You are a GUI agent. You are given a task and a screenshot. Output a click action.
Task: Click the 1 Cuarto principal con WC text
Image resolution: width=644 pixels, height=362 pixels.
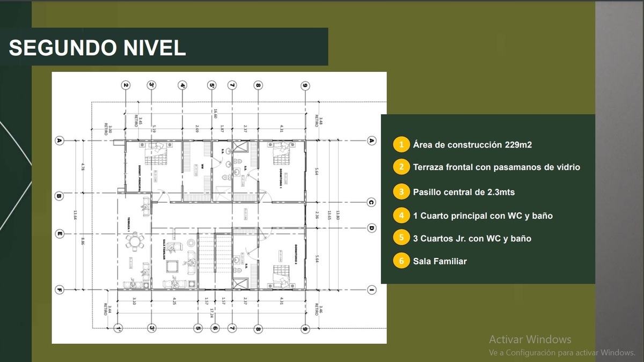482,216
